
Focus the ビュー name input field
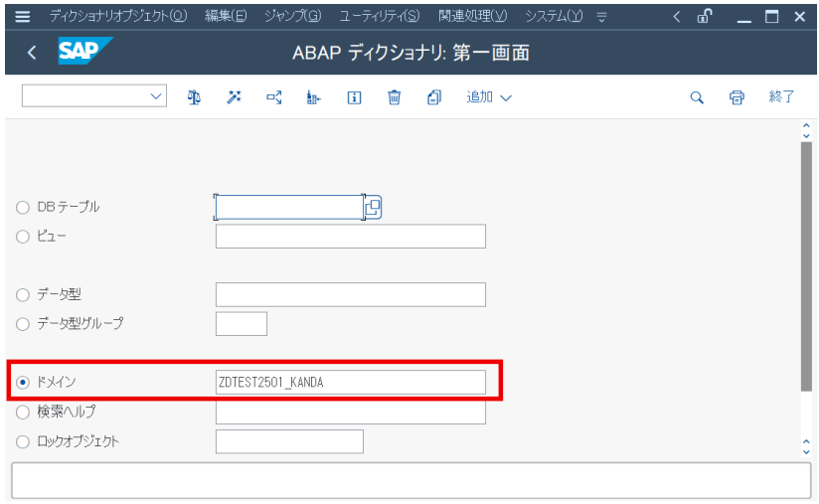(351, 237)
